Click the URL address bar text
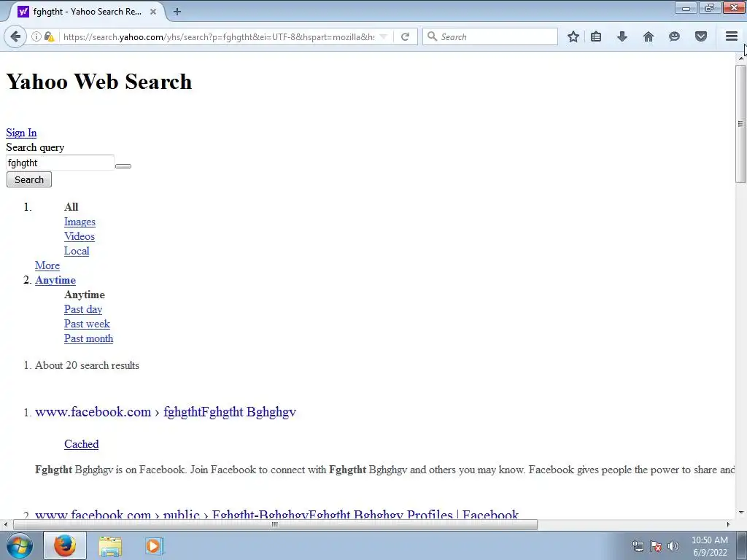747x560 pixels. point(219,36)
